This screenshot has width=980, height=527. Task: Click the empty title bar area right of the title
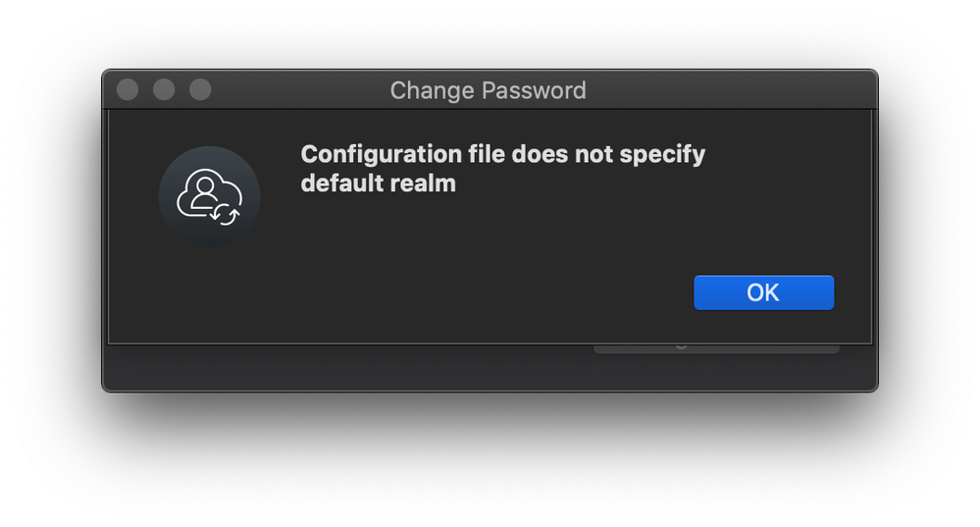[731, 89]
